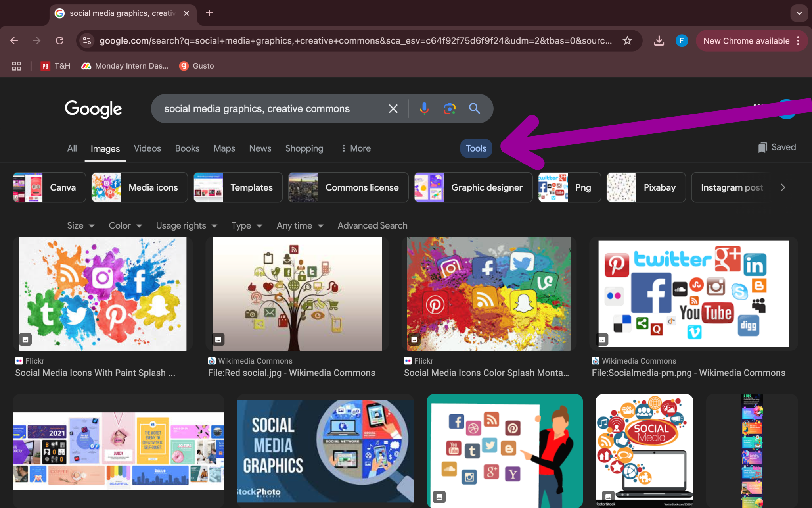
Task: Show more suggestion chips with right chevron
Action: [x=783, y=187]
